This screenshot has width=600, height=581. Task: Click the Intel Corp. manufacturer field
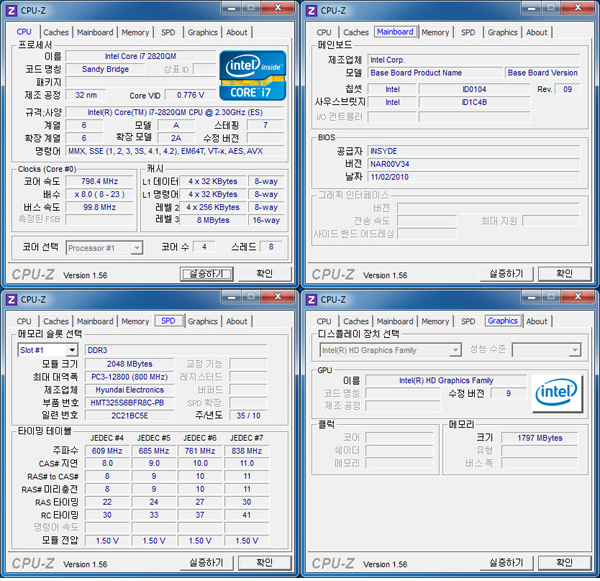[474, 60]
